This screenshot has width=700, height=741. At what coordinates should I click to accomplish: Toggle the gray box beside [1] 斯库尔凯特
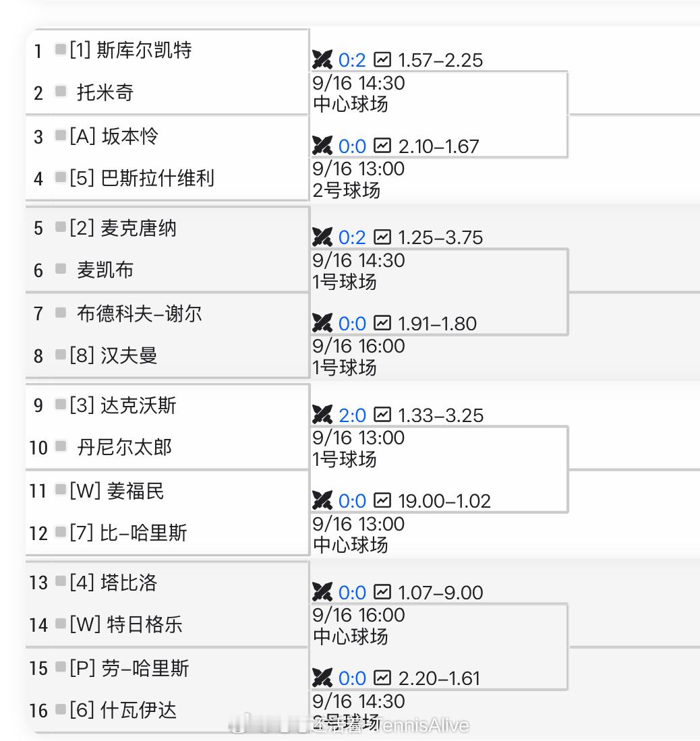click(x=61, y=49)
